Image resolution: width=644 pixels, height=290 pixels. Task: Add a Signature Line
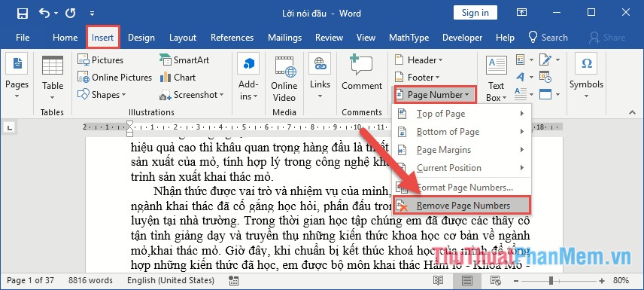click(549, 60)
